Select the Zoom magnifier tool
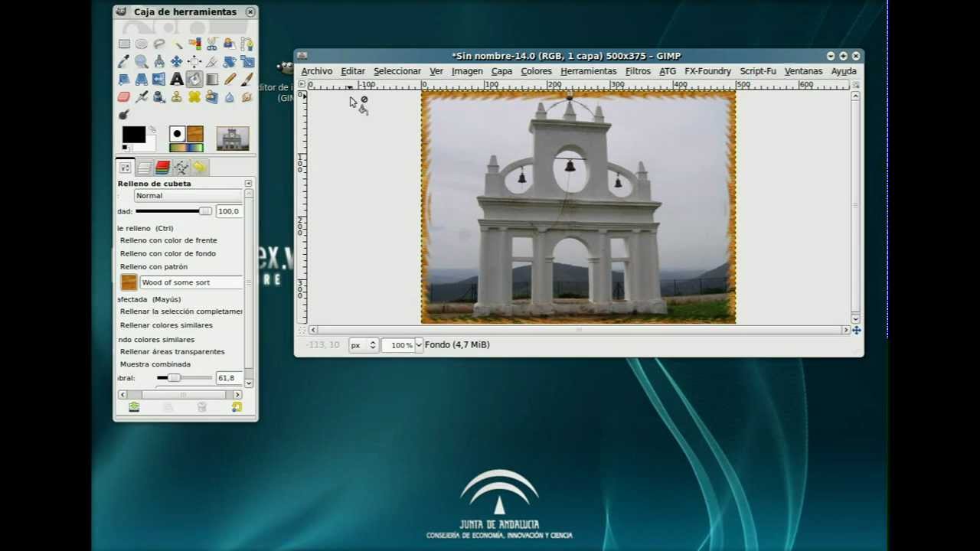 click(142, 61)
